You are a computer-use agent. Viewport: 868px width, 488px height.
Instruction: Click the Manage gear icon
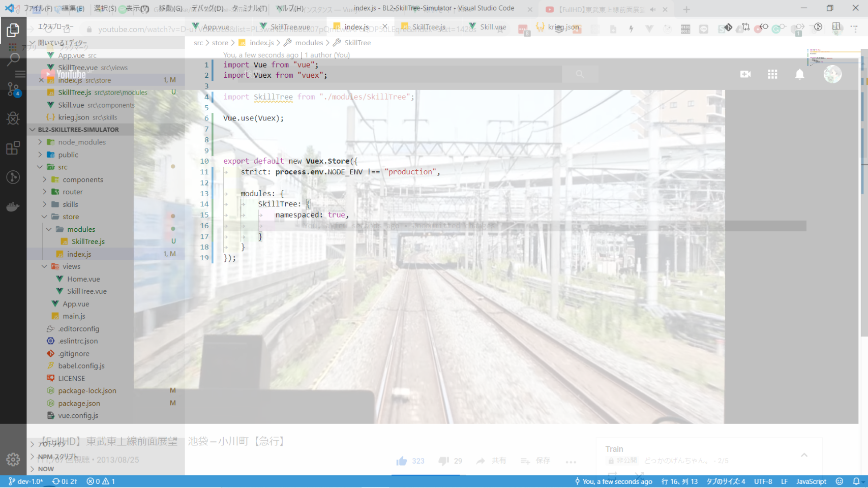(13, 460)
